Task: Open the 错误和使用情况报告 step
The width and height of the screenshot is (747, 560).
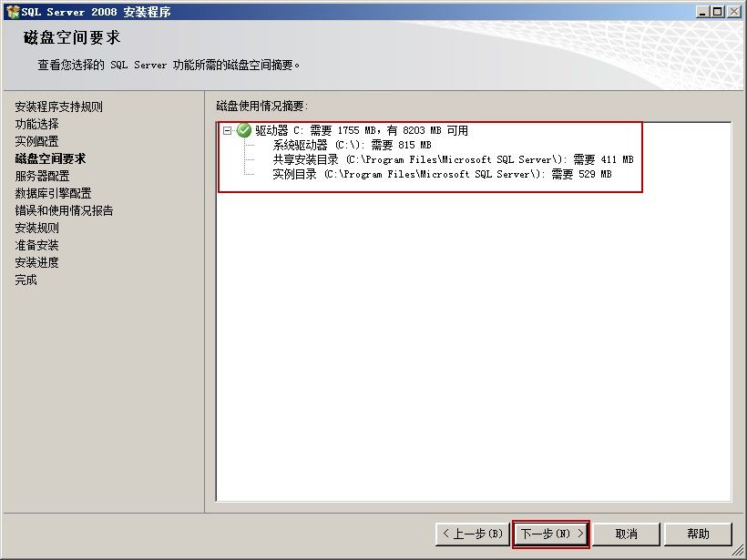Action: 65,210
